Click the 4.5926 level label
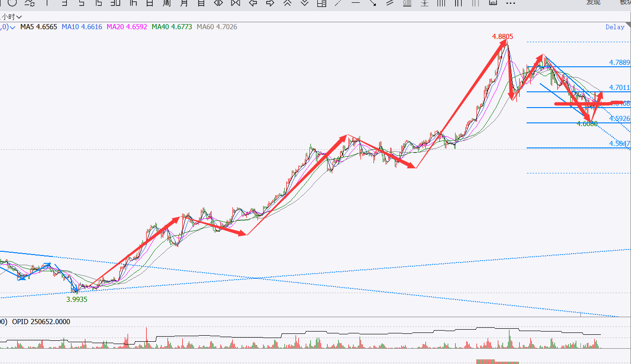Image resolution: width=631 pixels, height=364 pixels. pos(619,119)
